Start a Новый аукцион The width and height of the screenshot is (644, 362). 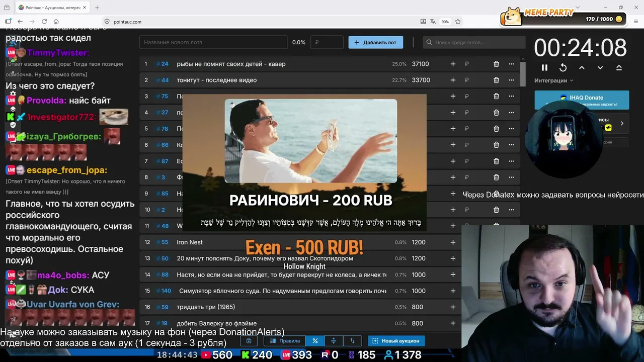[x=396, y=341]
